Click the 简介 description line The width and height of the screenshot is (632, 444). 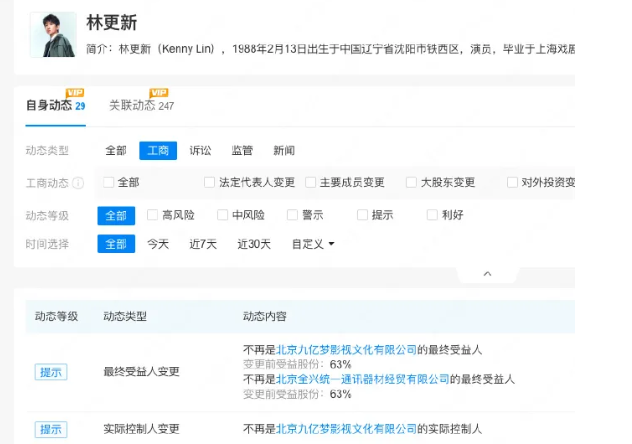point(331,49)
